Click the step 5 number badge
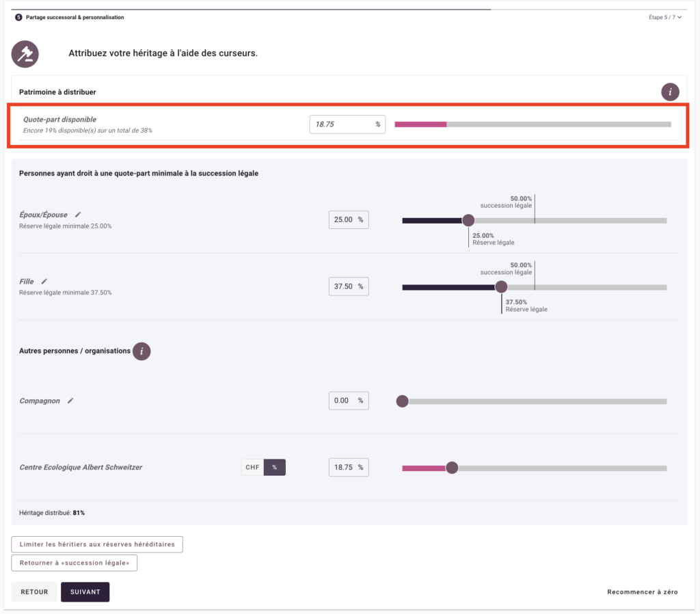This screenshot has width=700, height=614. point(18,17)
